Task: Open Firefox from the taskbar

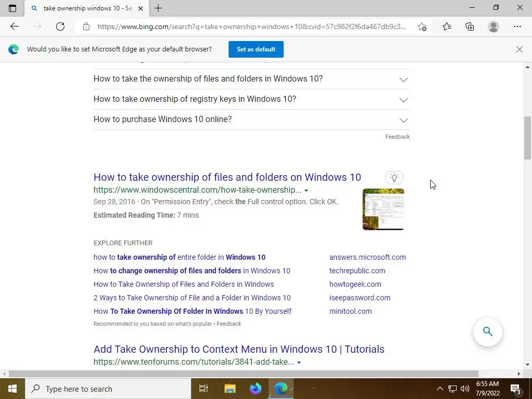Action: tap(256, 389)
